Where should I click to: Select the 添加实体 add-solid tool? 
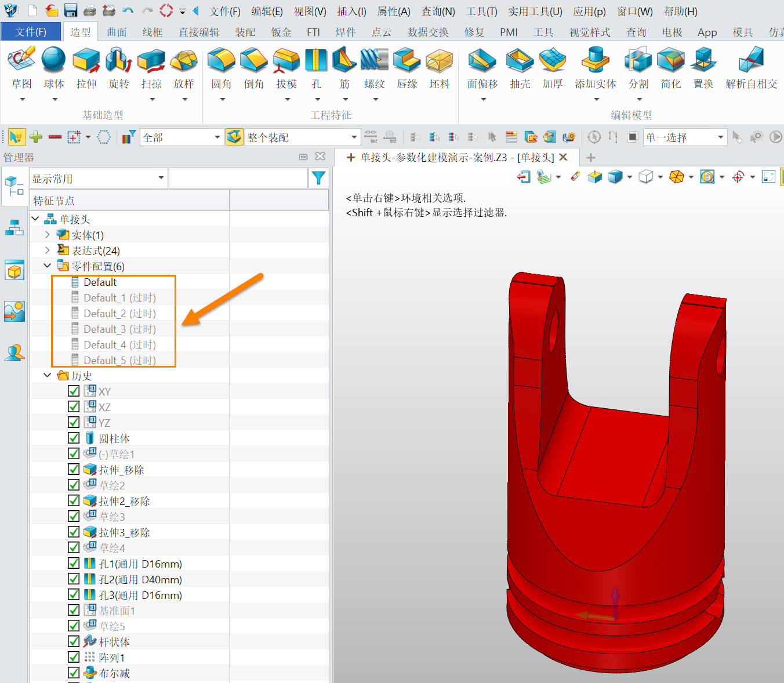[596, 69]
